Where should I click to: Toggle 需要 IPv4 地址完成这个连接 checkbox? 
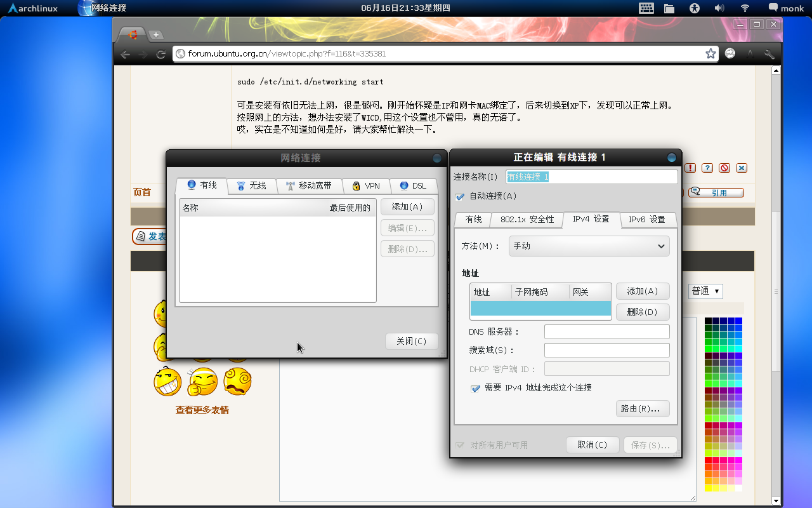[x=475, y=388]
